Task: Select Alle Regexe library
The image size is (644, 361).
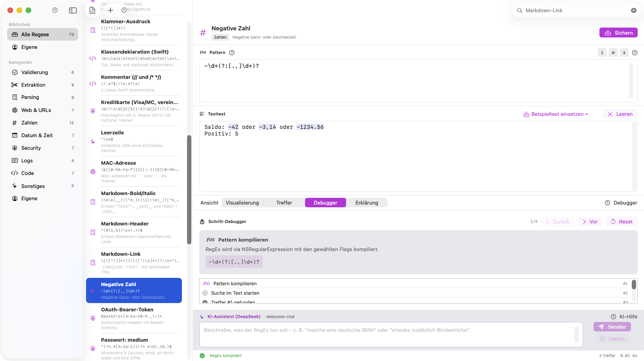Action: click(43, 35)
